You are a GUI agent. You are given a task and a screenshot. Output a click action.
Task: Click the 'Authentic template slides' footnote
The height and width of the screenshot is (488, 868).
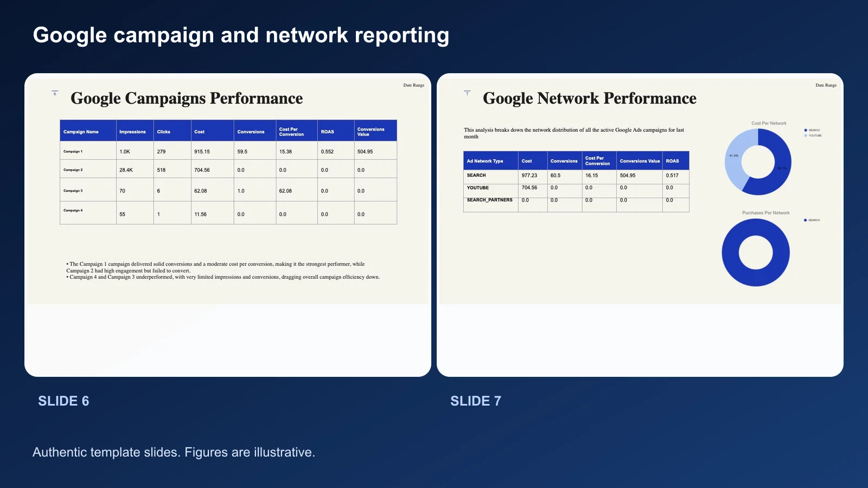174,452
